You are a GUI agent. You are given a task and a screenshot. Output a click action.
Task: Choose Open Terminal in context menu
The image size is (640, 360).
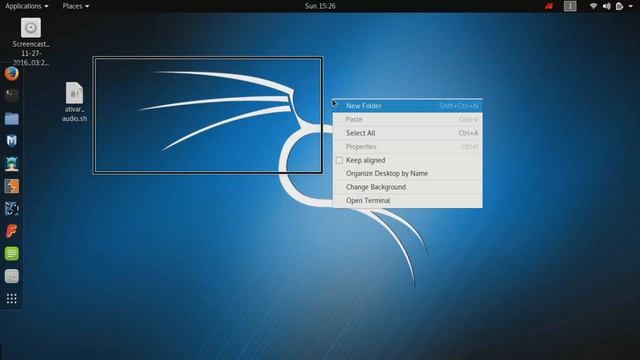pyautogui.click(x=407, y=200)
